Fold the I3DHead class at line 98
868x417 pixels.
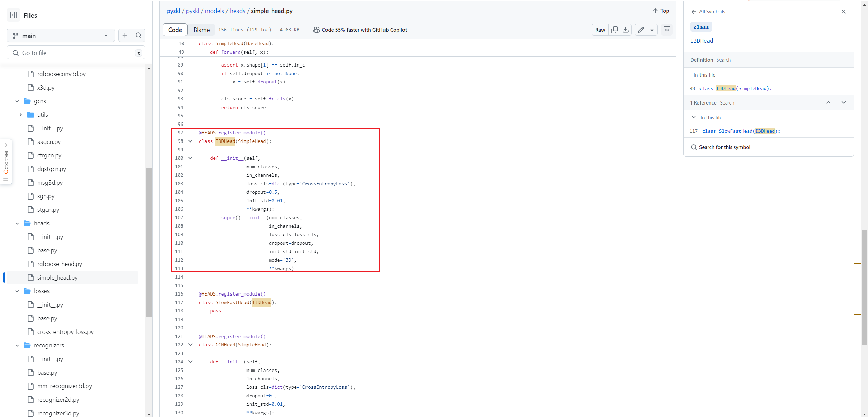click(190, 141)
